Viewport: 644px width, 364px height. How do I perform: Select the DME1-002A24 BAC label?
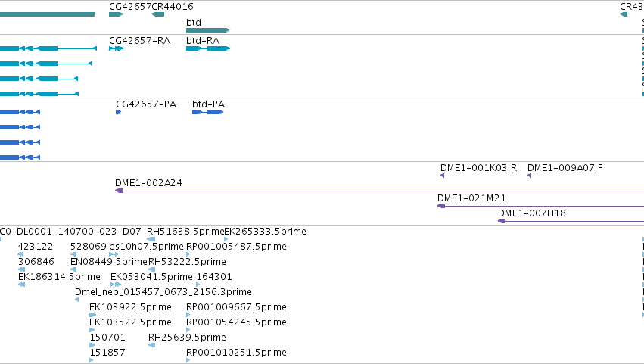(x=148, y=183)
